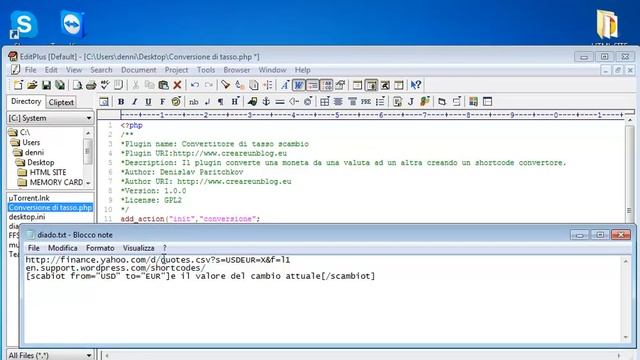Click the Paste clipboard icon
The image size is (640, 360).
(164, 85)
